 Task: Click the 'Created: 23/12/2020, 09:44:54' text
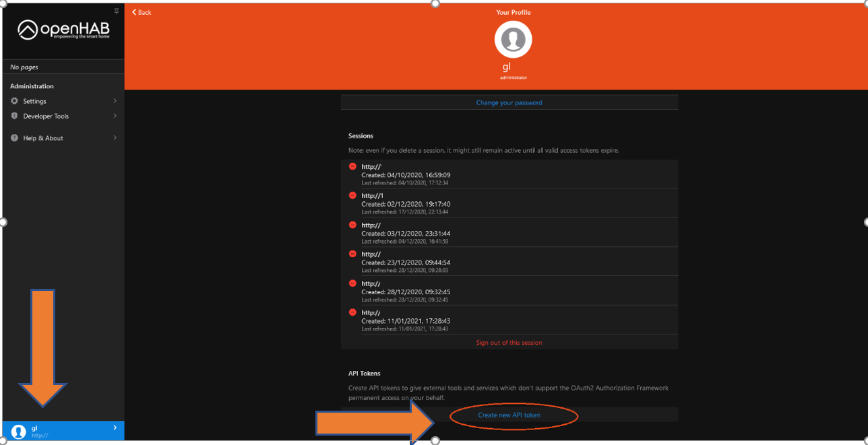pyautogui.click(x=406, y=263)
